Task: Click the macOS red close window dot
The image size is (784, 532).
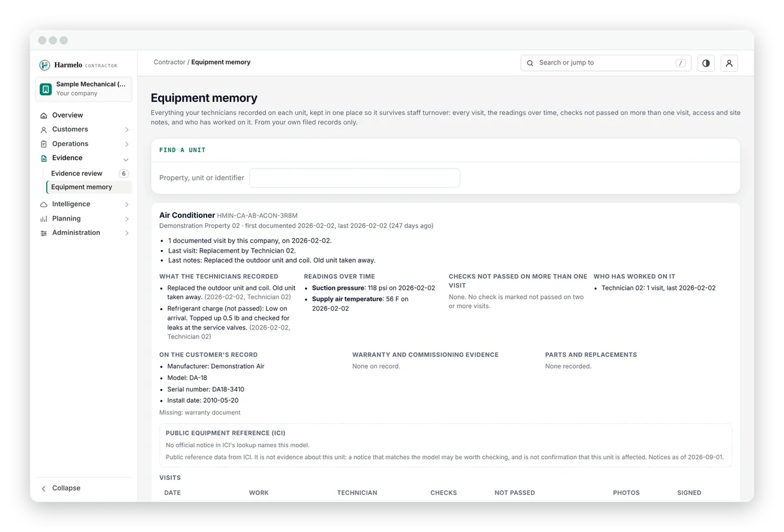Action: point(42,40)
